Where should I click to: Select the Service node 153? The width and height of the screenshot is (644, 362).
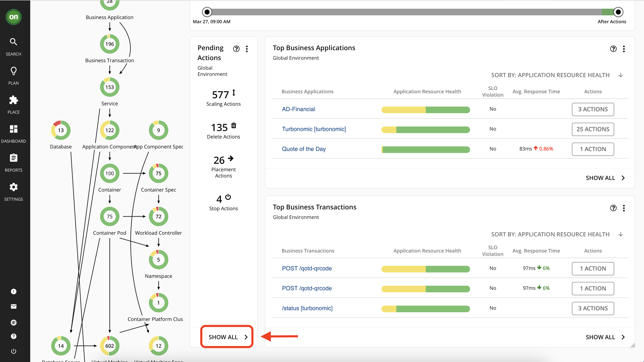click(110, 87)
